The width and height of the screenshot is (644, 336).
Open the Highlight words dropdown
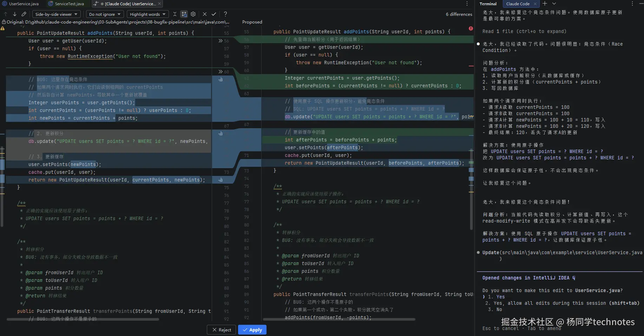tap(147, 14)
